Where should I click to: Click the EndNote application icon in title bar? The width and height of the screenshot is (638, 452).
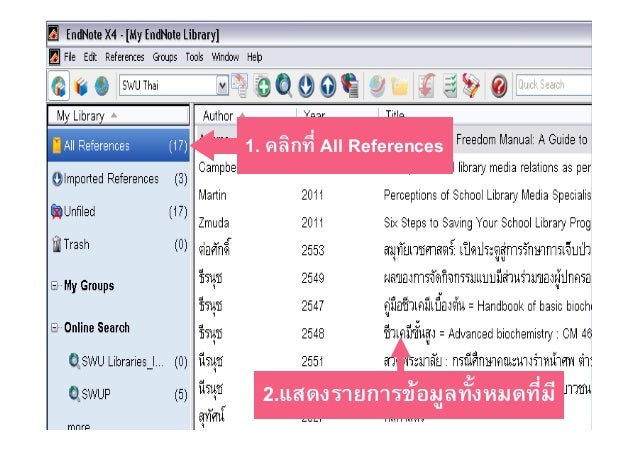click(x=53, y=34)
